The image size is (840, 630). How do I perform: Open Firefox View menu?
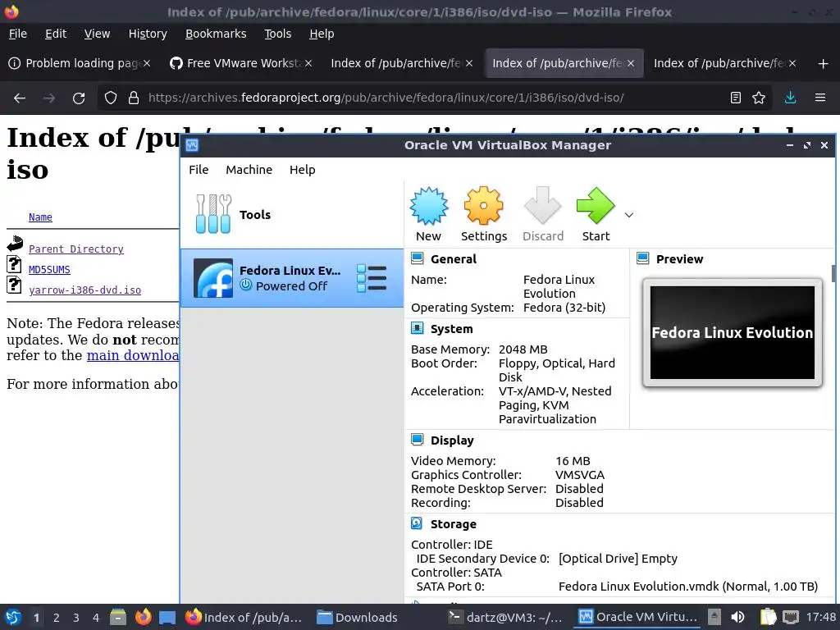tap(97, 34)
